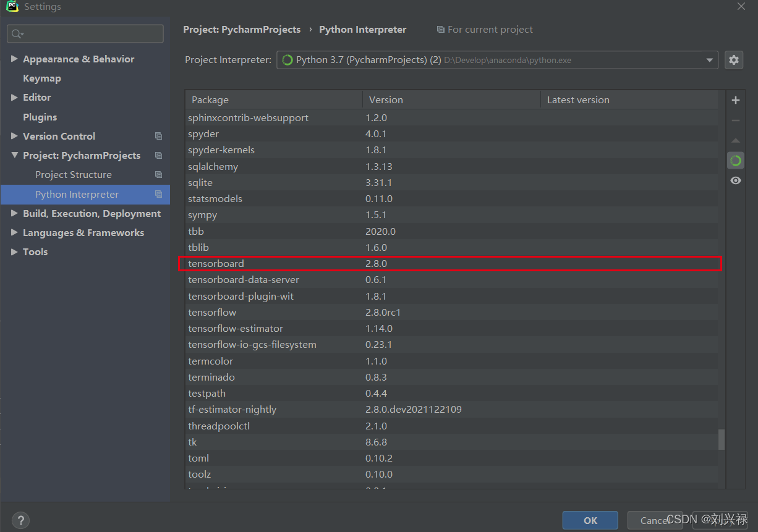The height and width of the screenshot is (532, 758).
Task: Open the Project Interpreter dropdown
Action: [709, 60]
